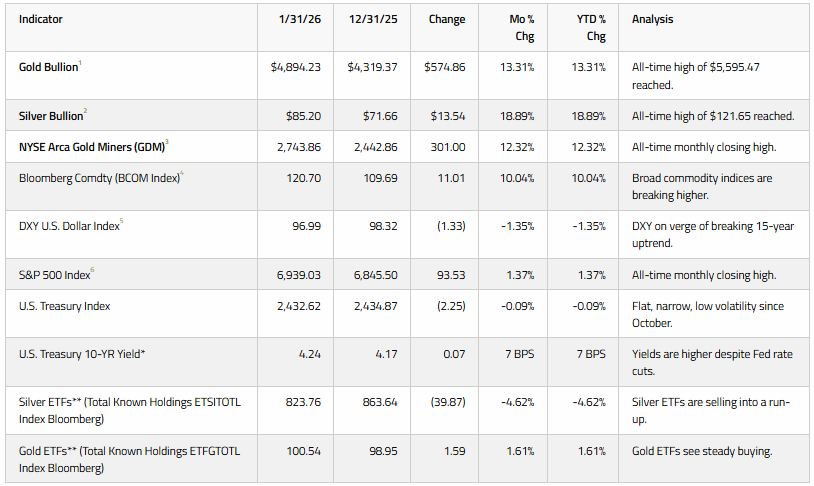The width and height of the screenshot is (814, 486).
Task: Select the NYSE Arca Gold Miners (GDM) row label
Action: [92, 147]
